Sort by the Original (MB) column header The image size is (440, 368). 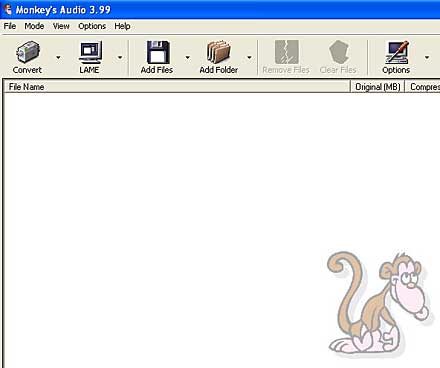pos(377,87)
